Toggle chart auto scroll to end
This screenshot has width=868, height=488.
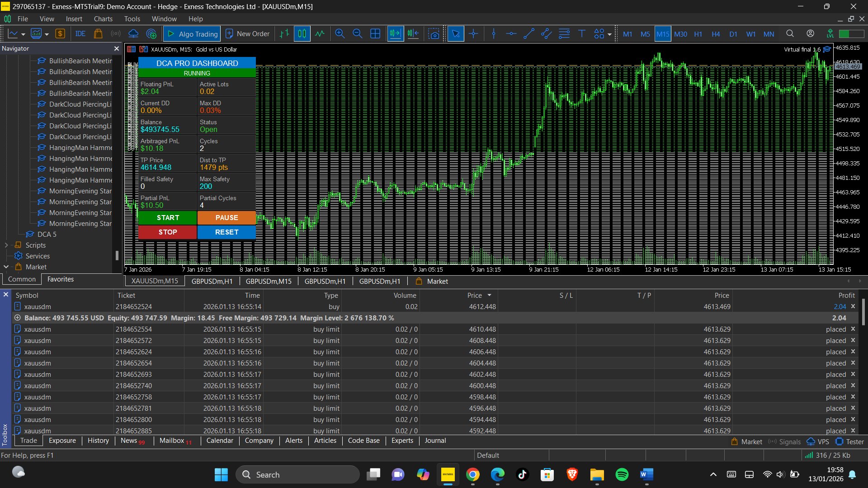pyautogui.click(x=395, y=34)
